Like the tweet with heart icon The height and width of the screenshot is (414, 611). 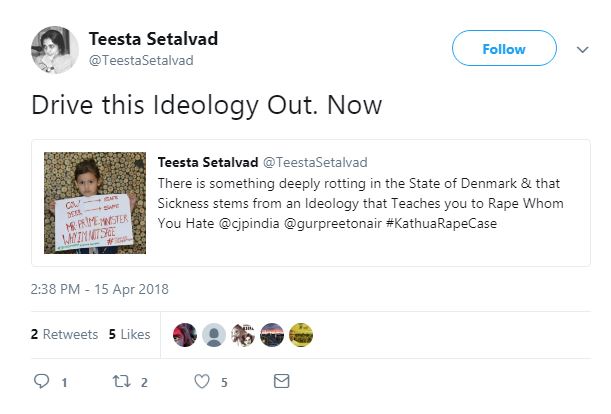pos(203,381)
